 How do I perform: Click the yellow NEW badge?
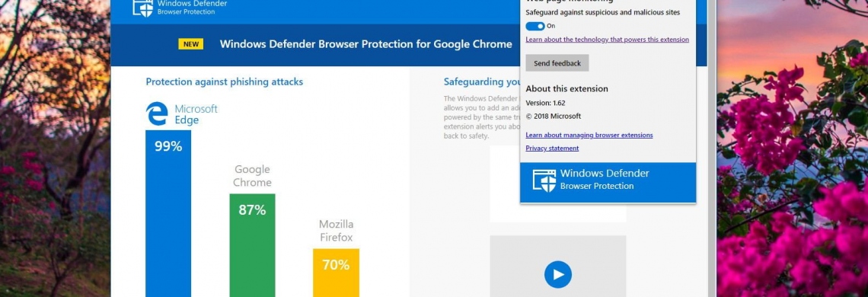pyautogui.click(x=191, y=44)
